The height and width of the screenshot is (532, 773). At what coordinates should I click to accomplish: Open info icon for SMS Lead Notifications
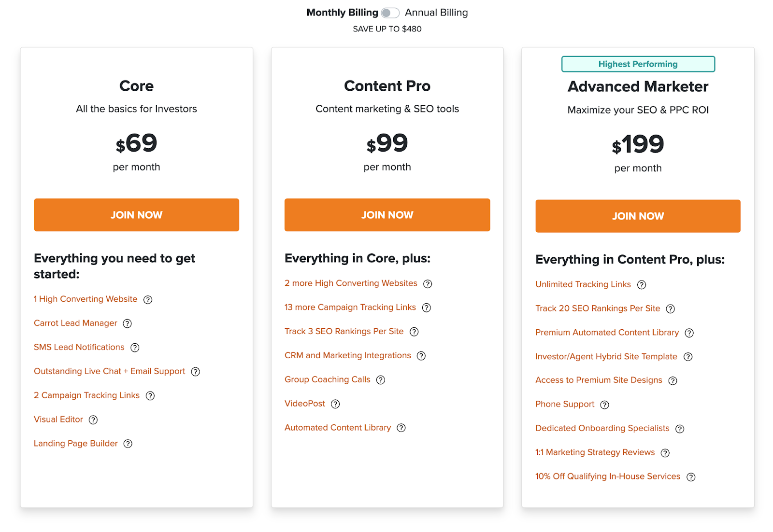(x=135, y=348)
